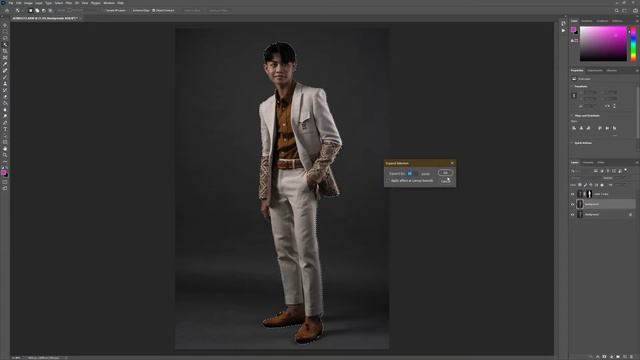Choose Add to selection mode icon
Image resolution: width=640 pixels, height=360 pixels.
coord(37,11)
